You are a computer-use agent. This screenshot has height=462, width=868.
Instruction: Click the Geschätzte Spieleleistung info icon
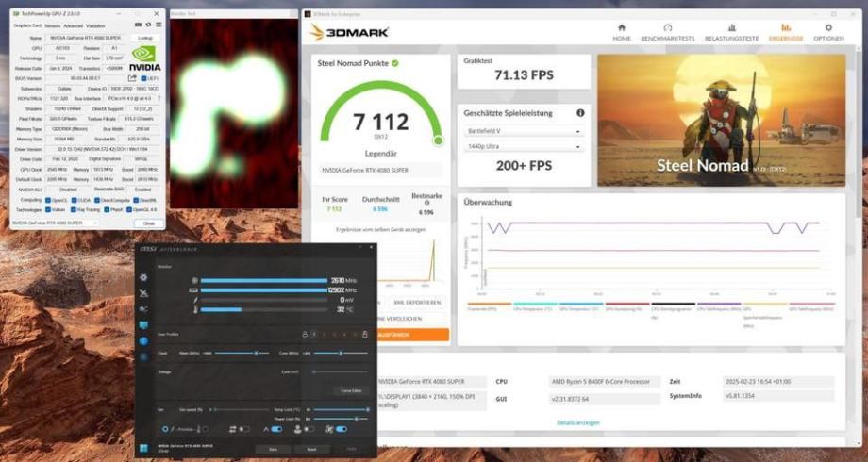580,113
